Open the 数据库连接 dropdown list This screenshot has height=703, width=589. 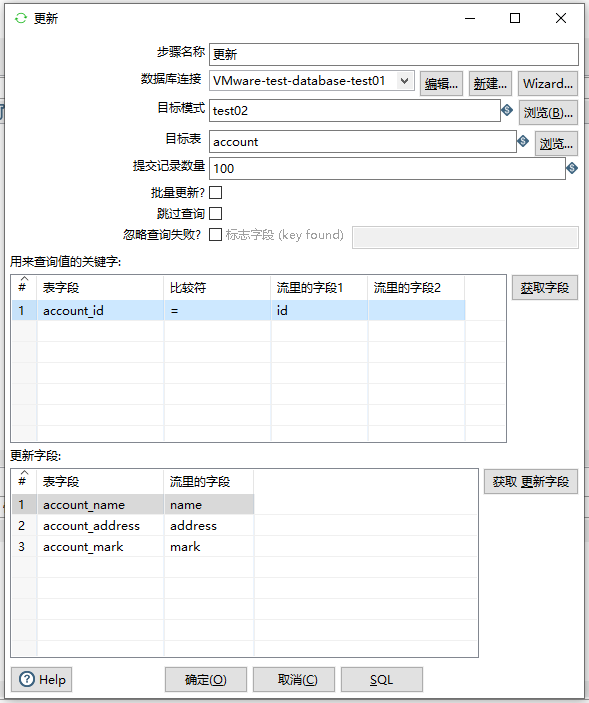click(404, 81)
